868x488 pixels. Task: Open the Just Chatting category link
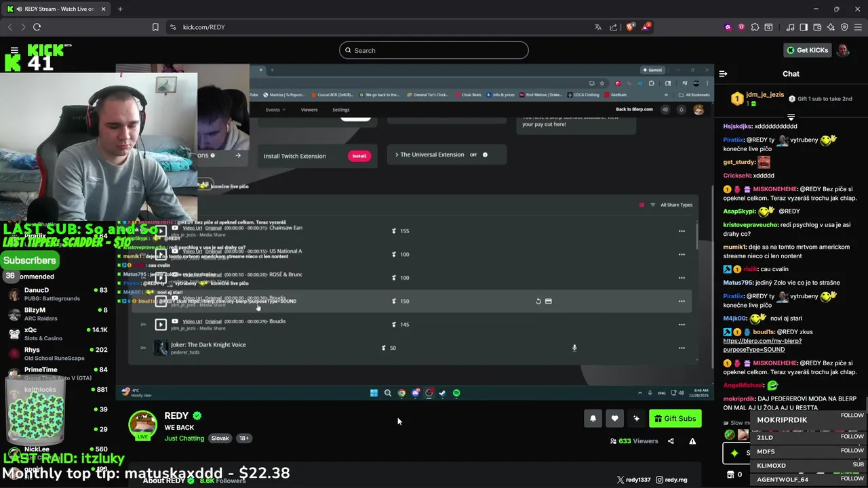(x=184, y=439)
